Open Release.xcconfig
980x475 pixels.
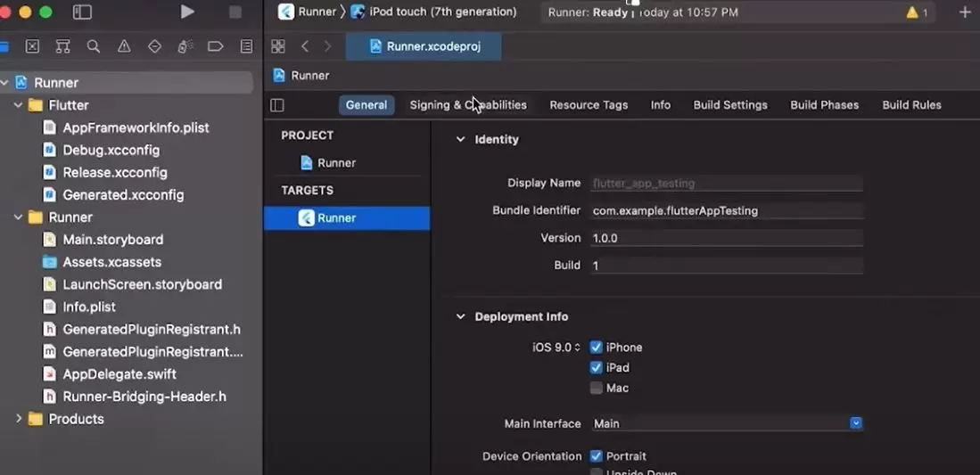click(115, 173)
